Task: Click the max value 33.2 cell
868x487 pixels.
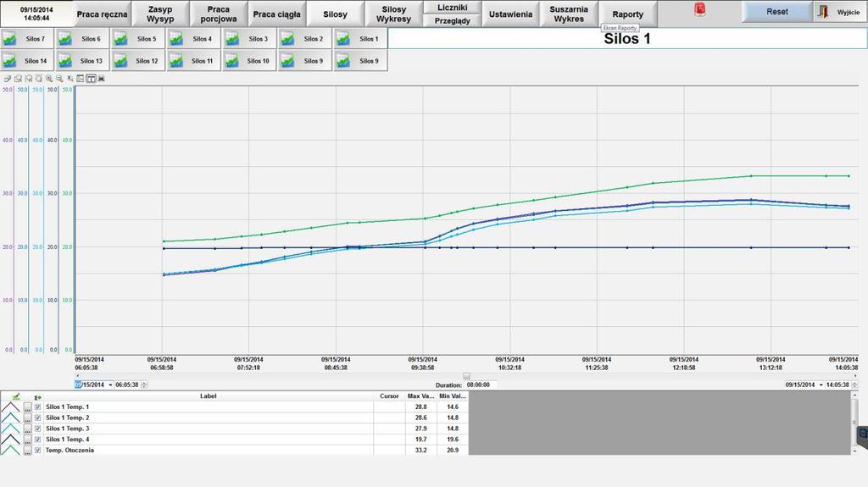Action: coord(420,451)
